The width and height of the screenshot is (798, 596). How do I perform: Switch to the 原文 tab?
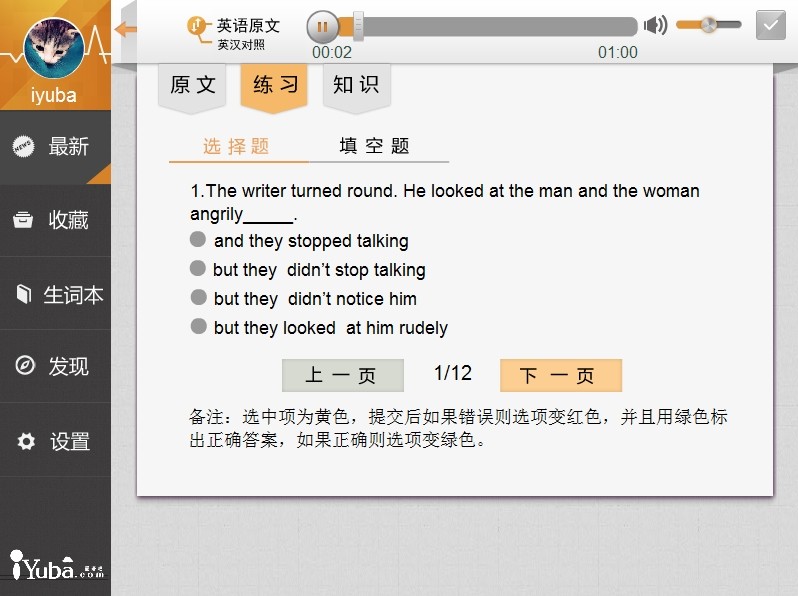click(193, 86)
